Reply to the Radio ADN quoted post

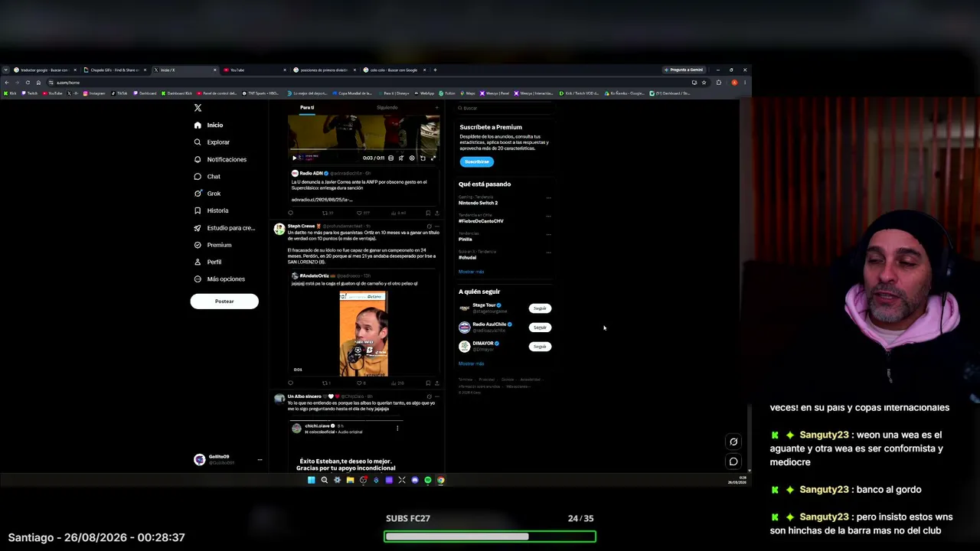point(291,213)
